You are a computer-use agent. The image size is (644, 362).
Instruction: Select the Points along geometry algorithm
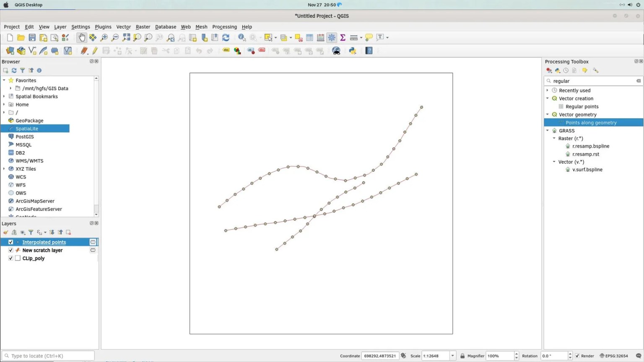[x=591, y=122]
